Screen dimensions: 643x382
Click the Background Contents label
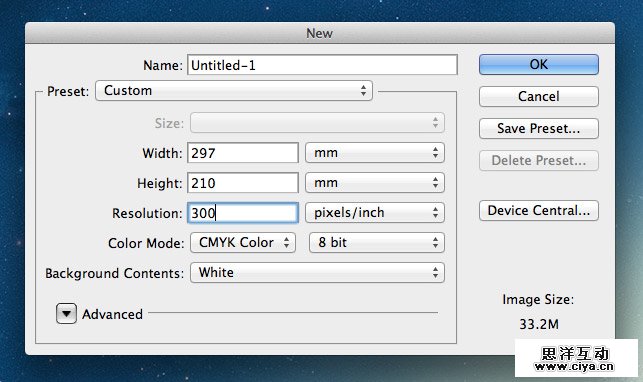tap(114, 273)
